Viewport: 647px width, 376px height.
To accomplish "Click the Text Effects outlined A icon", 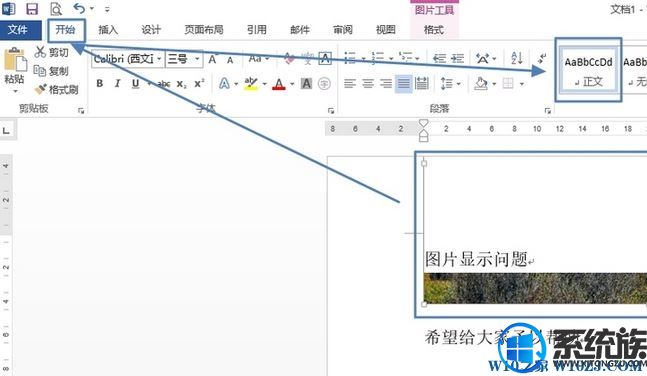I will [x=224, y=84].
